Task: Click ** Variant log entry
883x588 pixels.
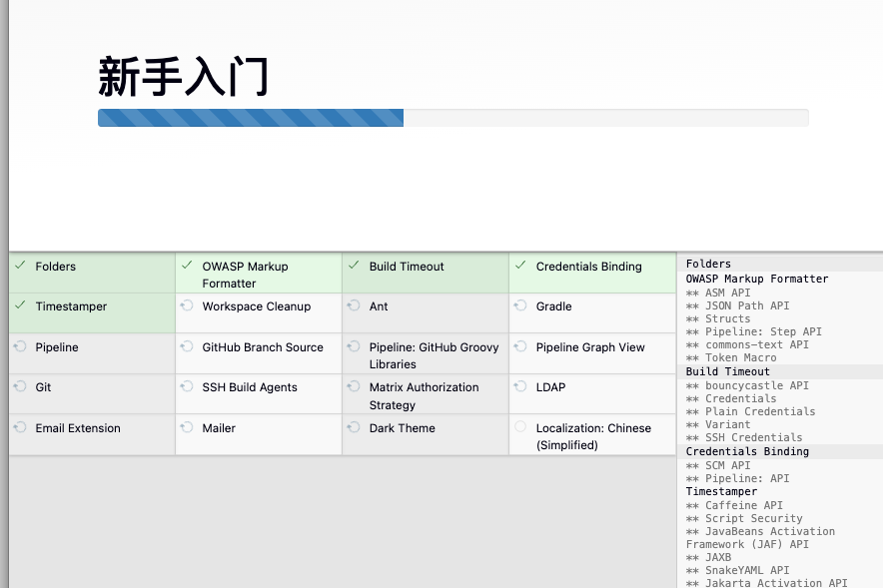Action: [718, 424]
